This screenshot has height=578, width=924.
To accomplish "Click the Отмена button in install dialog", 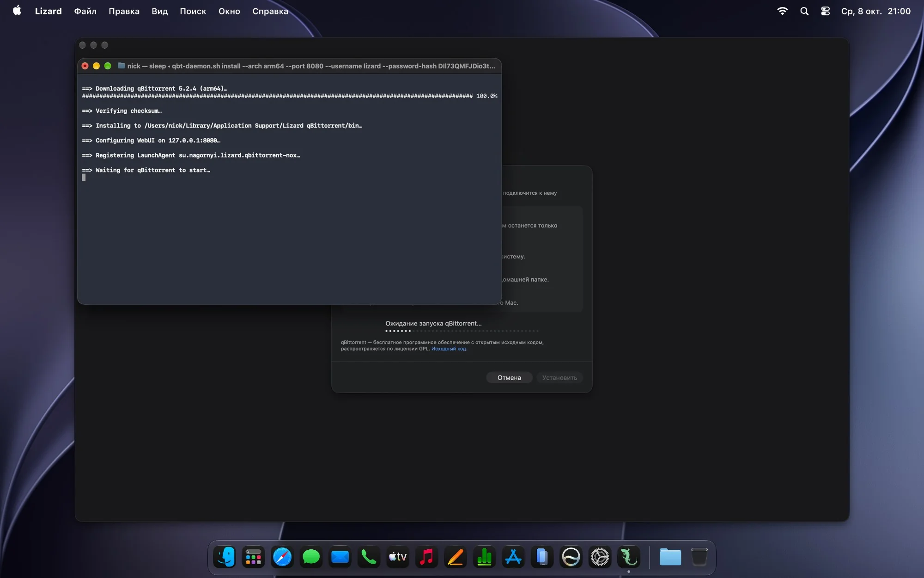I will click(x=509, y=378).
